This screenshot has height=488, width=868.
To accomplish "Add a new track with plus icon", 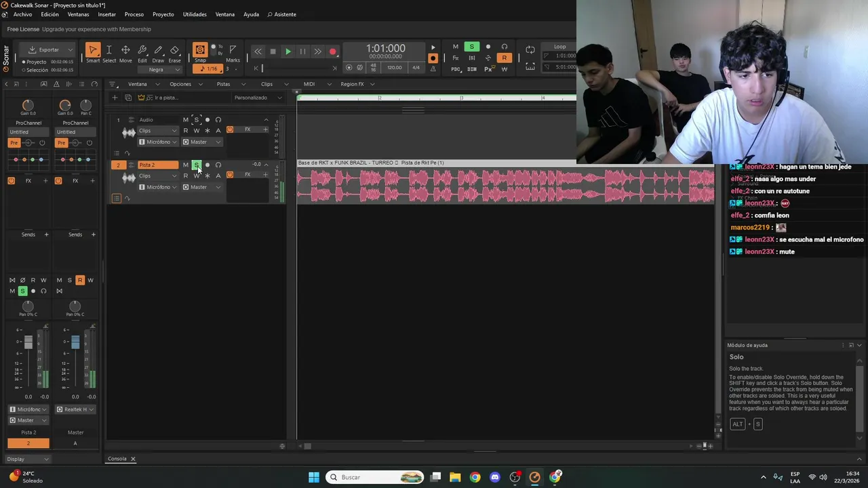I will click(x=115, y=98).
